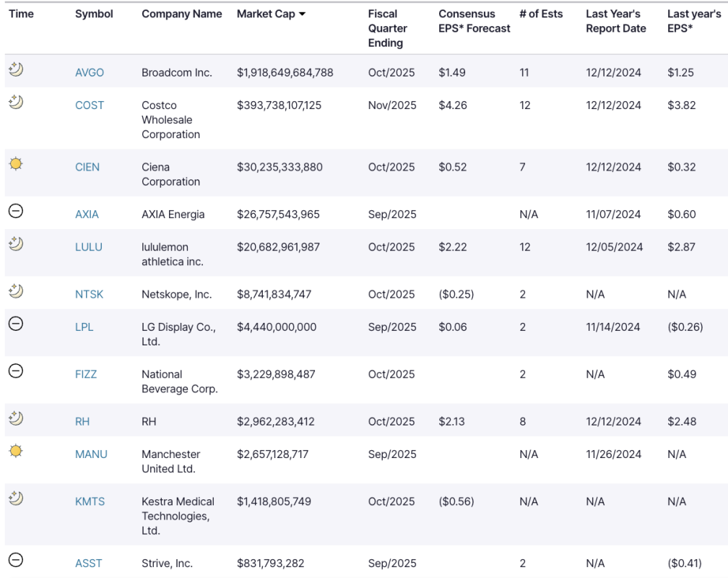Click the circle-minus icon for LPL

click(15, 324)
